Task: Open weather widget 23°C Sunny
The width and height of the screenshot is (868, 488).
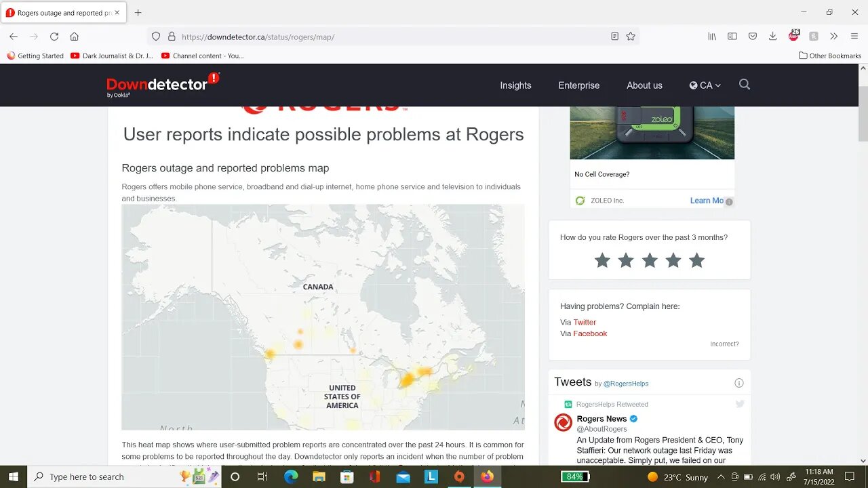Action: coord(677,477)
